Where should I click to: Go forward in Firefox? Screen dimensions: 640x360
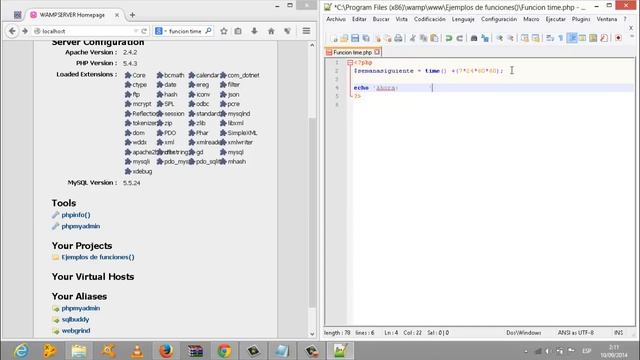pyautogui.click(x=25, y=31)
